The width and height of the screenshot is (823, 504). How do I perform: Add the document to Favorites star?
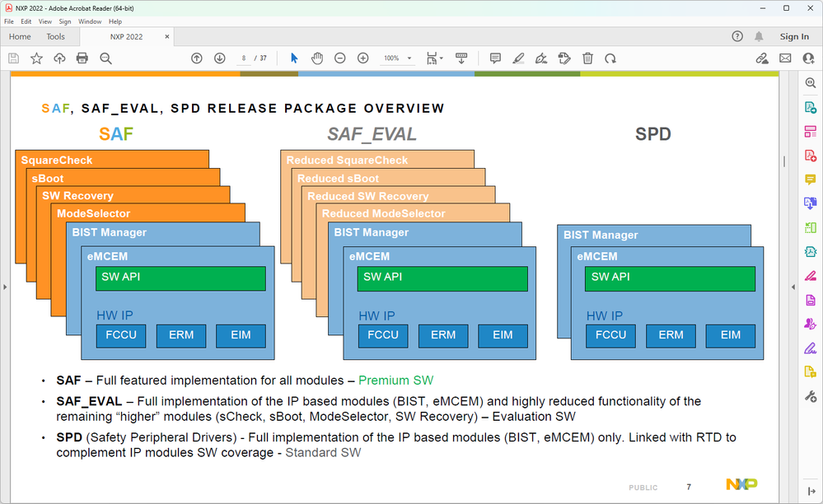click(36, 58)
